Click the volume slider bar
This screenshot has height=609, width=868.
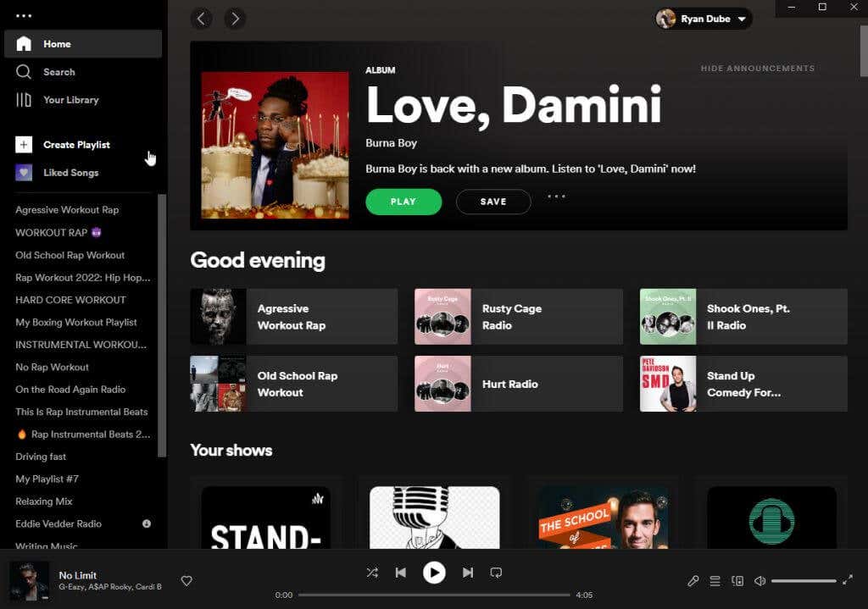coord(804,581)
